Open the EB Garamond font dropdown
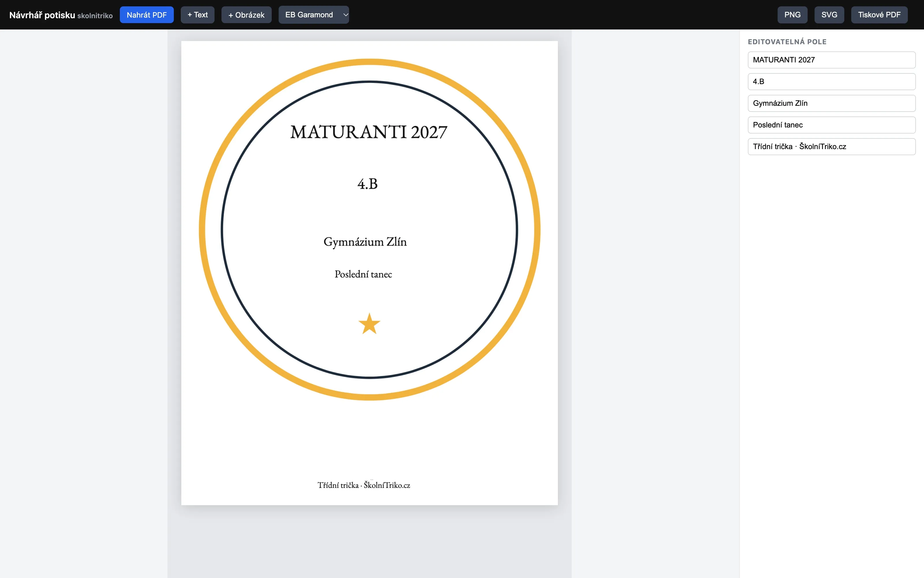The image size is (924, 578). [x=314, y=15]
